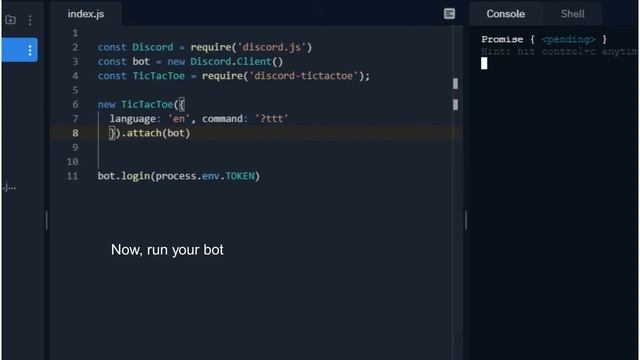Click line number 11 in the gutter
The height and width of the screenshot is (360, 640).
point(72,176)
